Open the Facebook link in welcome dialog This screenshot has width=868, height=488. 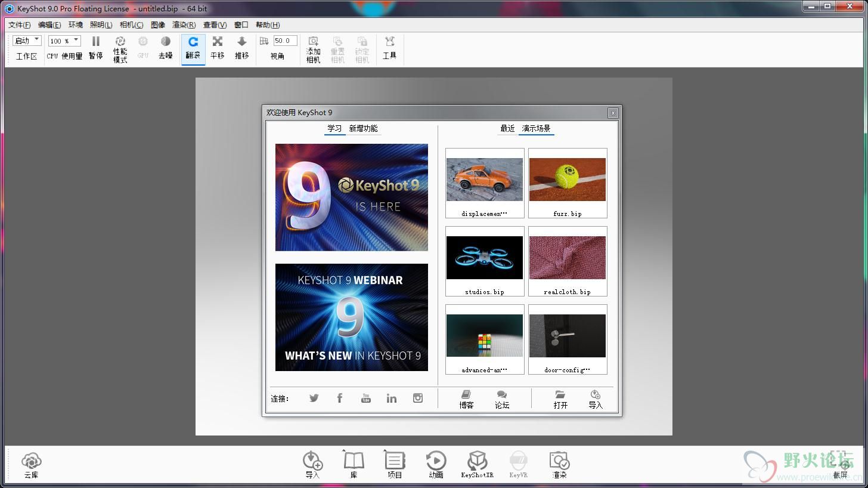pos(340,398)
